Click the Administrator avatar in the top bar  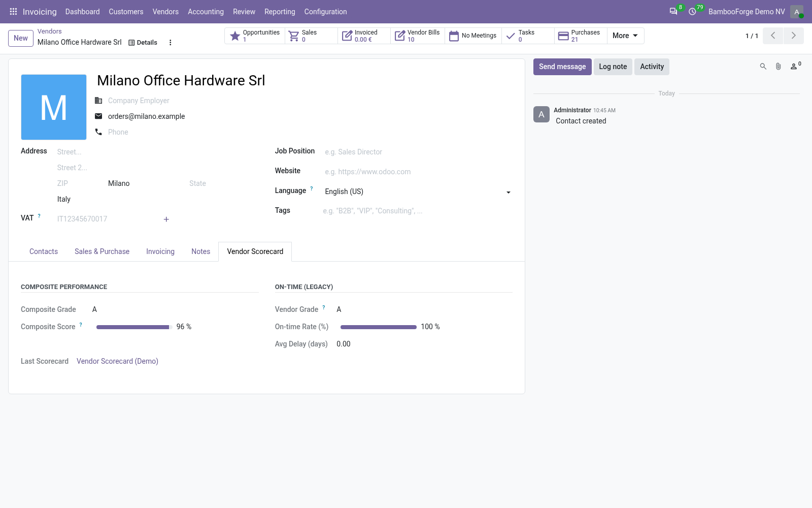797,12
